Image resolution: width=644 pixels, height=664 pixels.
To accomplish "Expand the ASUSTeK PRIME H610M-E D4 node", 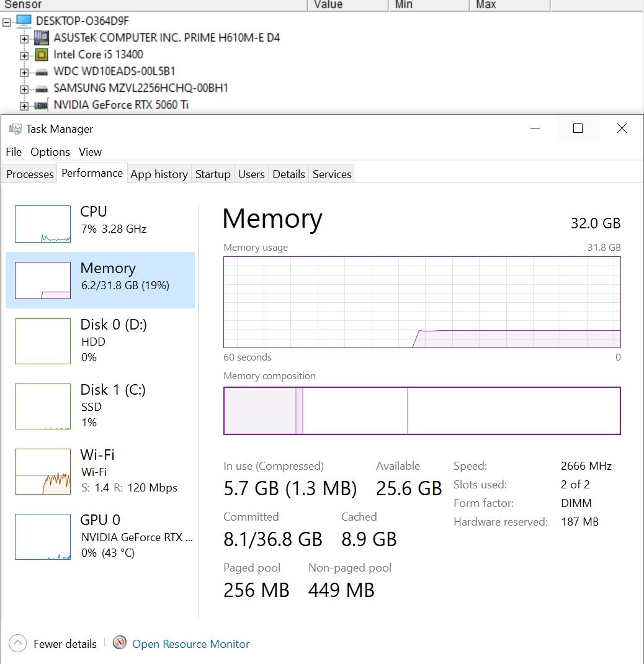I will [25, 39].
